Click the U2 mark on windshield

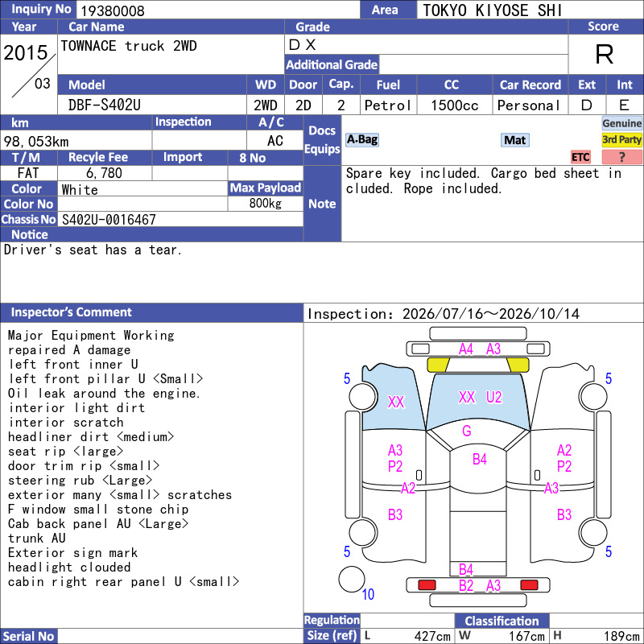tap(493, 397)
